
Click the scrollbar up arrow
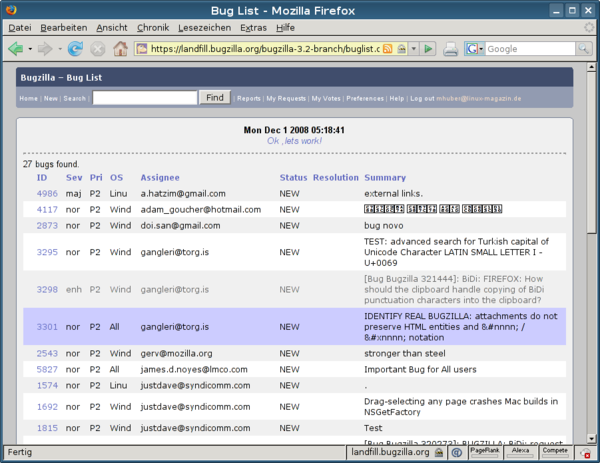[591, 67]
